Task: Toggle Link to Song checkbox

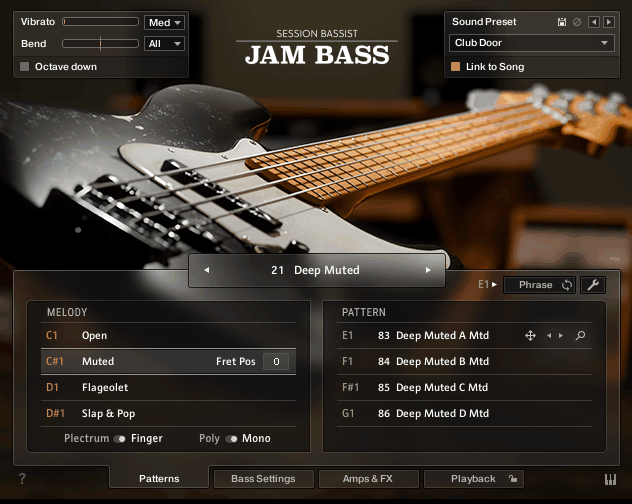Action: pyautogui.click(x=455, y=67)
